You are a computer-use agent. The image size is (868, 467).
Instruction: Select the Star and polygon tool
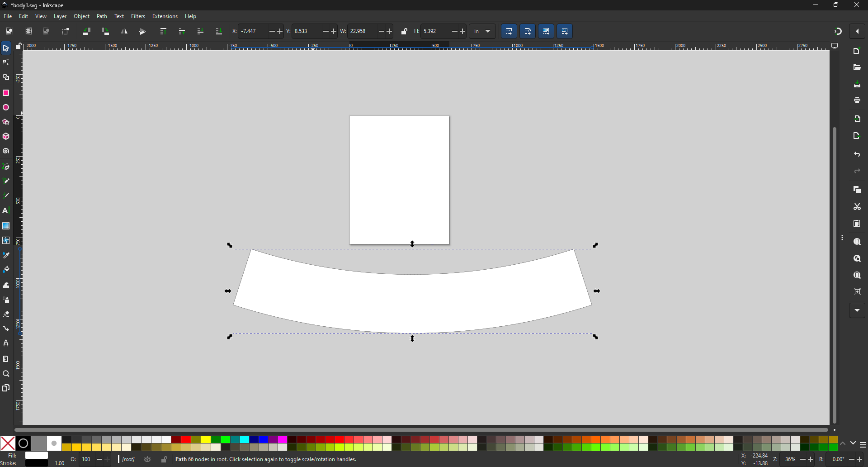[x=6, y=122]
